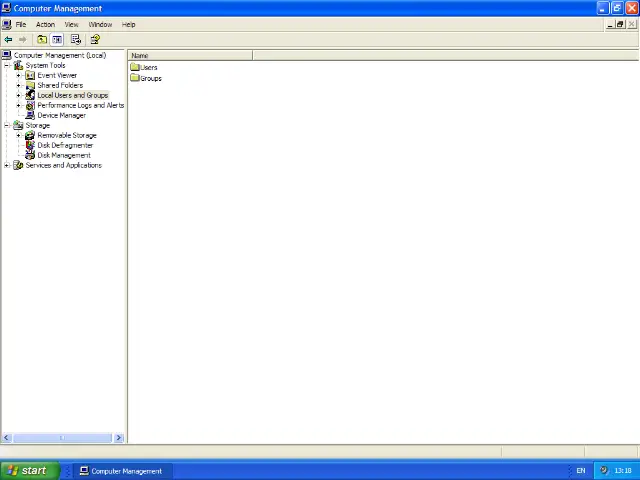Click the Computer Management (Local) root icon

[7, 55]
